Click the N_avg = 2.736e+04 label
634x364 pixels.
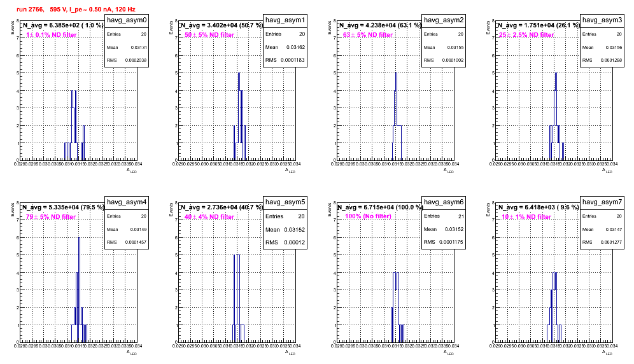[221, 207]
